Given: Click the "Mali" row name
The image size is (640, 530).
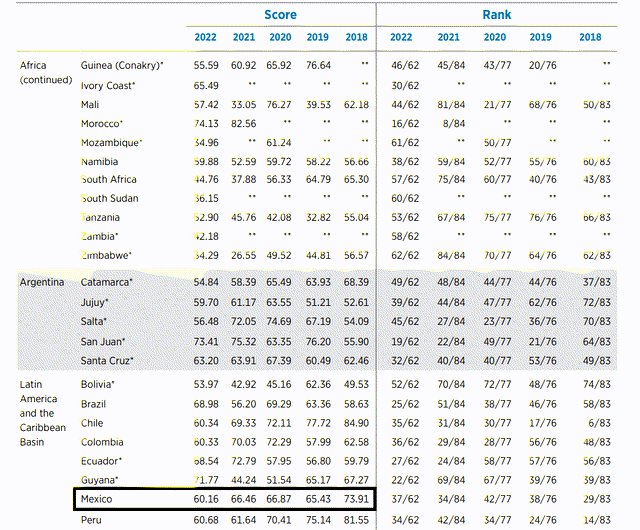Looking at the screenshot, I should point(90,105).
